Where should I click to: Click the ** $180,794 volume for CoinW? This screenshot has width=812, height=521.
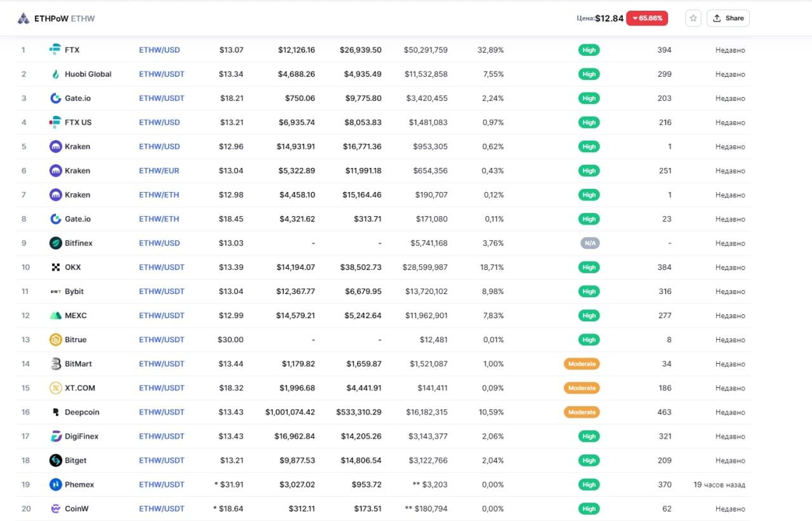click(x=426, y=508)
